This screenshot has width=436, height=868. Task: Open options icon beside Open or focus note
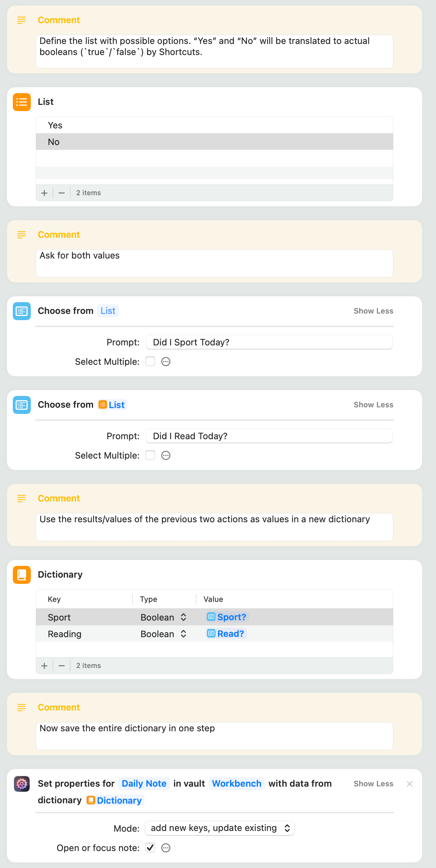coord(166,848)
